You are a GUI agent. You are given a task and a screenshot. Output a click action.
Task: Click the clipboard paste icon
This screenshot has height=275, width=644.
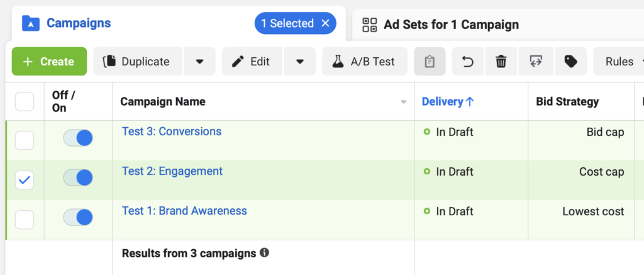point(430,62)
